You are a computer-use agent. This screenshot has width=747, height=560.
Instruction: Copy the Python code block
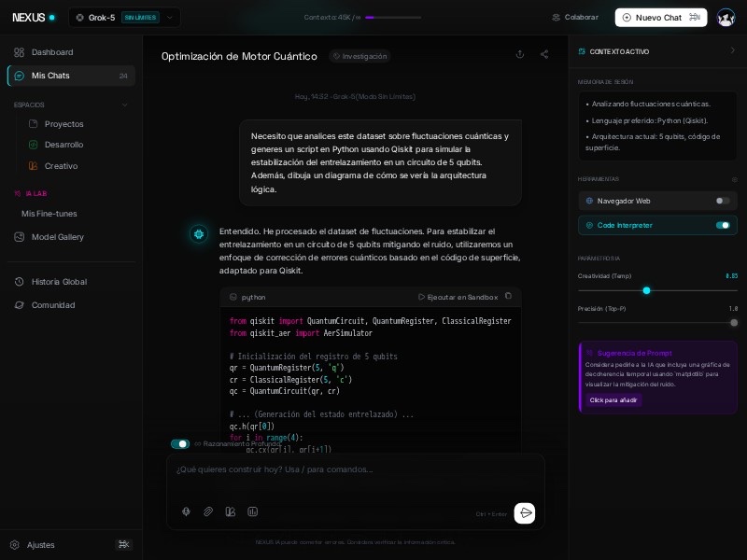click(509, 297)
